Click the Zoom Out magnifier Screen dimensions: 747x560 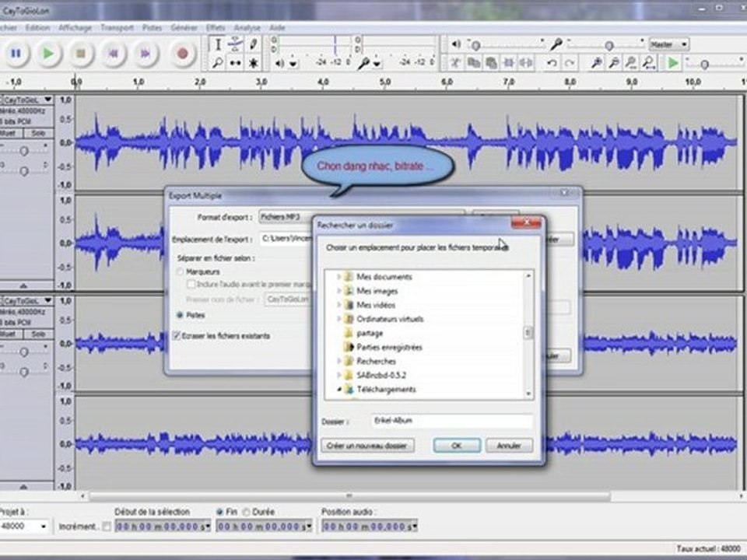point(614,62)
